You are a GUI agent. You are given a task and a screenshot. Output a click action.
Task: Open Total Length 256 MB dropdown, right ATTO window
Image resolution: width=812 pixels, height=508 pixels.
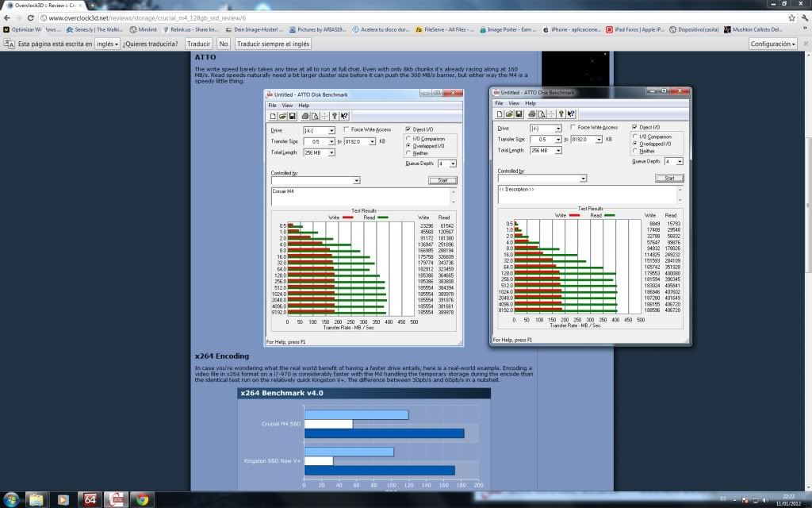(558, 150)
